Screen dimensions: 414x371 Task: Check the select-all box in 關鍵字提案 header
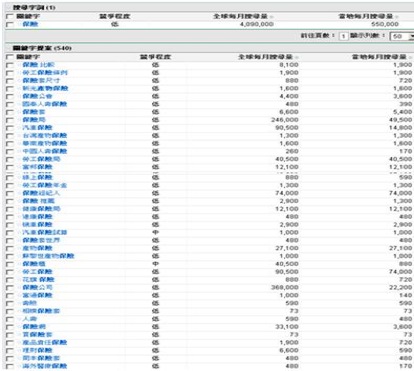click(x=10, y=57)
